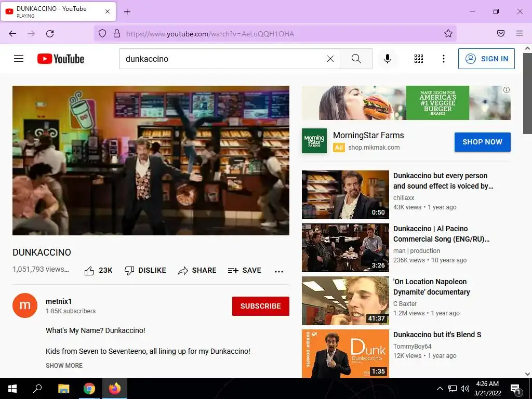Open metnix1 channel name link

click(59, 301)
